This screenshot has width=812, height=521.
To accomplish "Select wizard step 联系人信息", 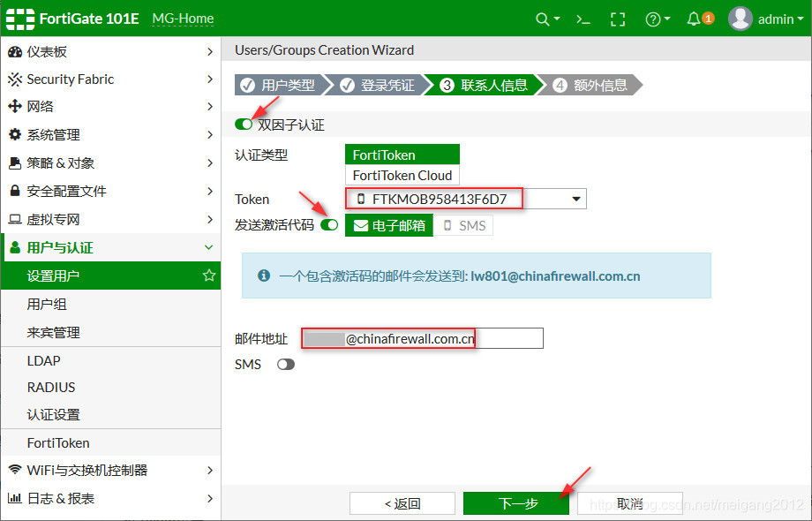I will (483, 85).
